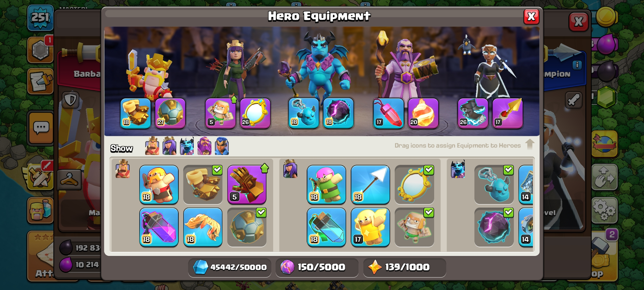Pick the Healer Puppet level 17

[x=370, y=227]
